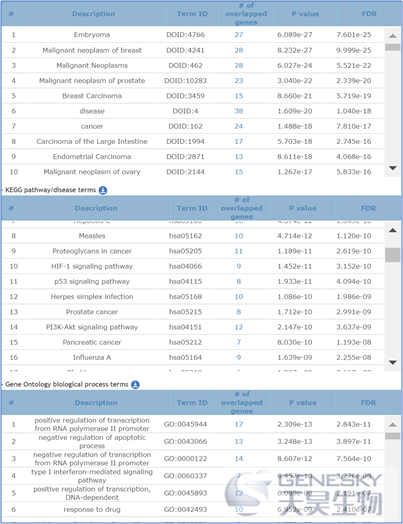
Task: Click down arrow of disease table scrollbar
Action: (393, 168)
